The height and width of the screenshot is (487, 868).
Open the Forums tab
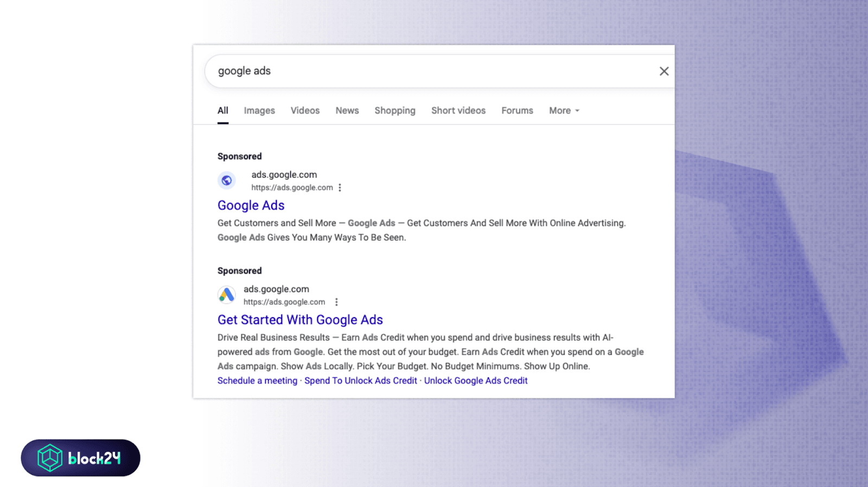pos(517,111)
